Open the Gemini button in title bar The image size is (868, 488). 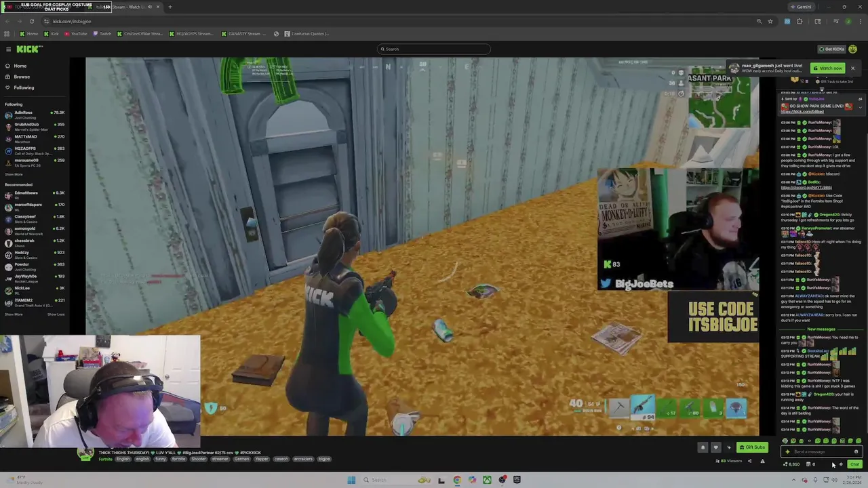click(801, 7)
